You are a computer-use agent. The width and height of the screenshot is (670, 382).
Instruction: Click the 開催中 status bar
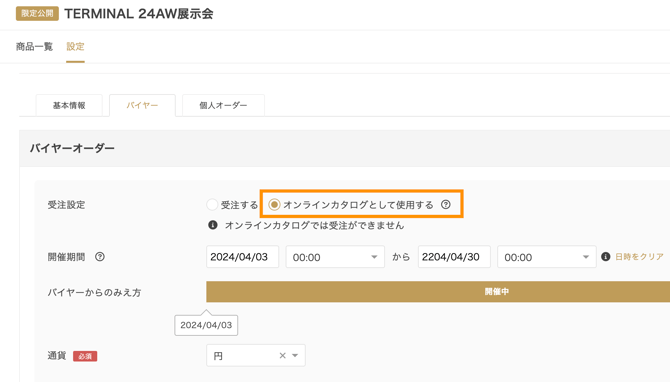(x=438, y=291)
